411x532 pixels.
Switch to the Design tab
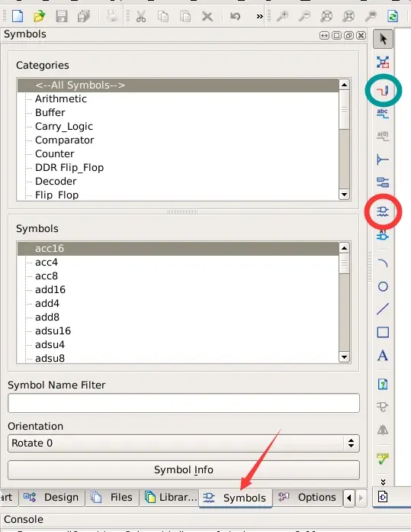point(52,498)
